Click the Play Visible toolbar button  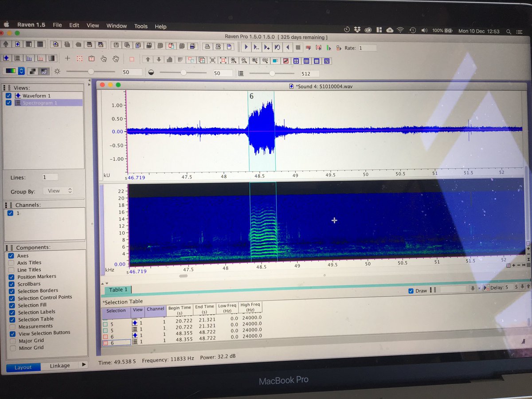click(256, 47)
